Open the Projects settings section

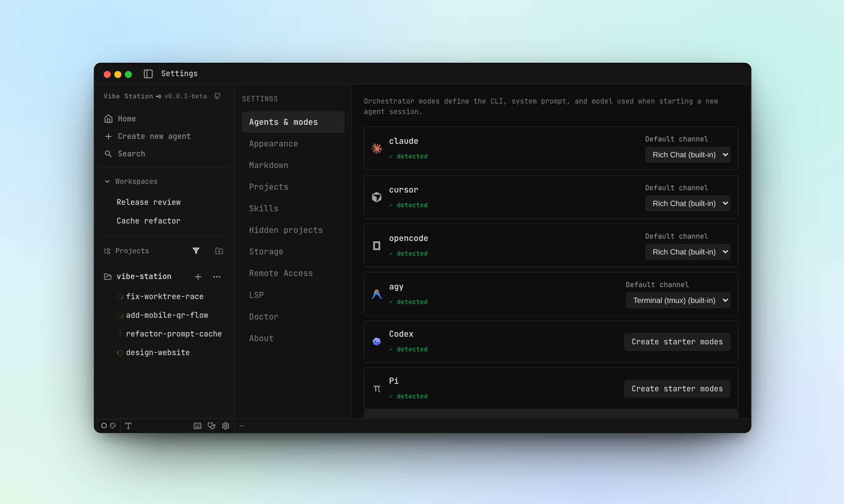pos(293,187)
